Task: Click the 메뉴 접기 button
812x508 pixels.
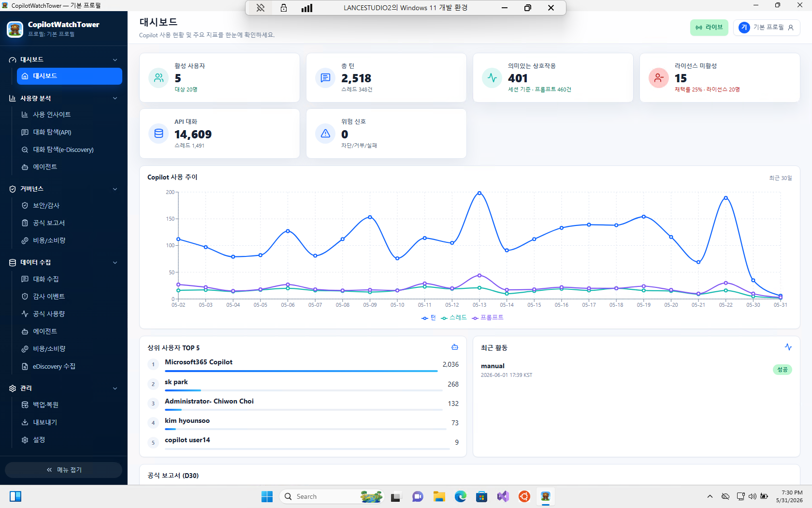Action: (x=64, y=470)
